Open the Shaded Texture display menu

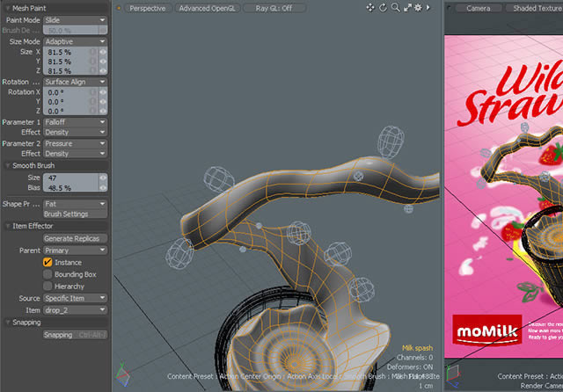point(535,8)
